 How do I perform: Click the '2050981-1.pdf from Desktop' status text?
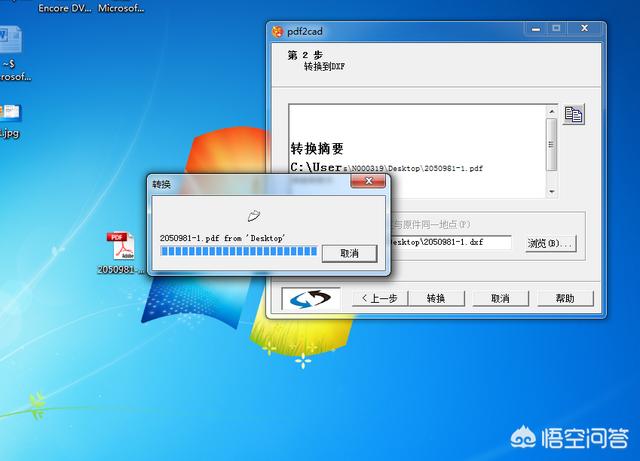pos(222,238)
